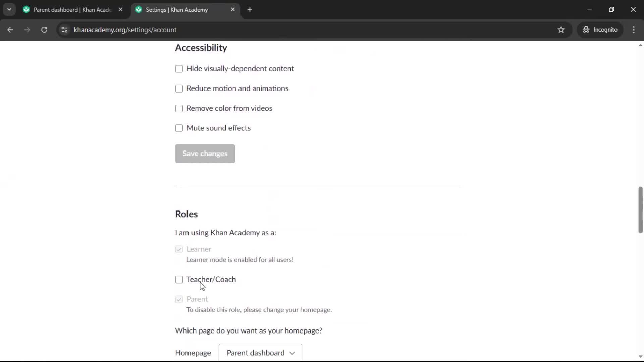Click the browser back arrow
The image size is (644, 362).
click(10, 30)
